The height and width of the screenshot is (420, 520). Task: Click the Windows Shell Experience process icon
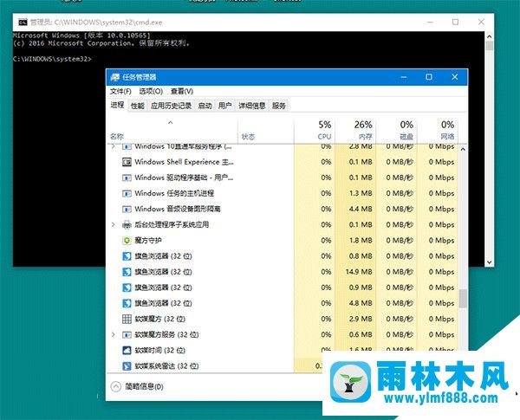[x=127, y=162]
